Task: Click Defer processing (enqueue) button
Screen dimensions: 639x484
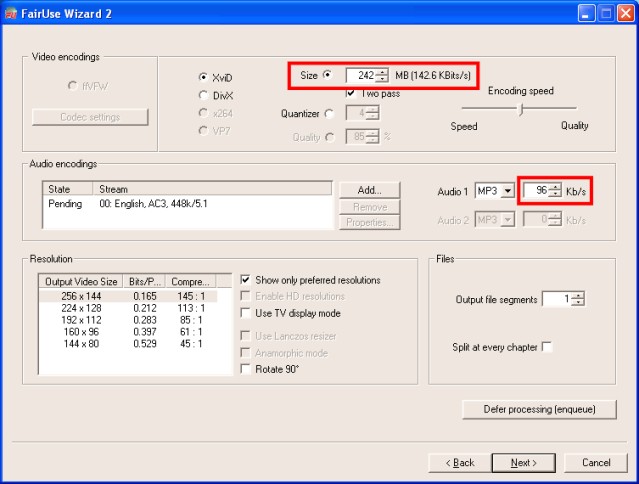Action: [x=538, y=409]
